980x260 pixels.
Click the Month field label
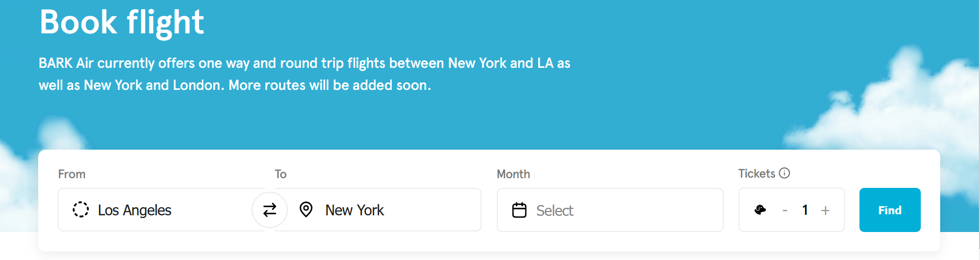pyautogui.click(x=513, y=174)
